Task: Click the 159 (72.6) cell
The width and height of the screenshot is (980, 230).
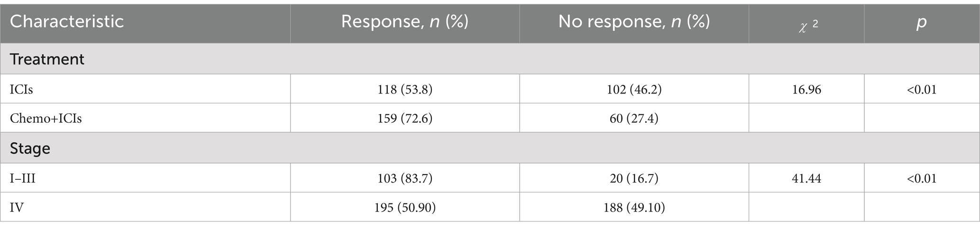Action: click(x=405, y=118)
